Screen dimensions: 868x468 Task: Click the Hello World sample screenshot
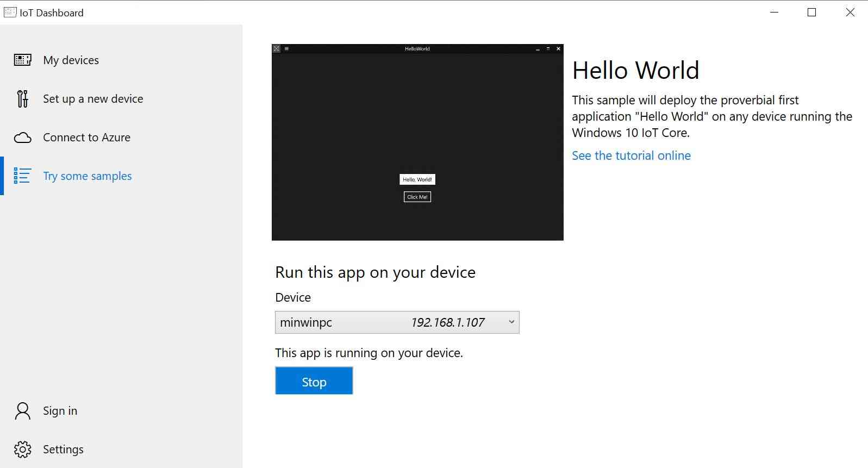click(x=417, y=142)
